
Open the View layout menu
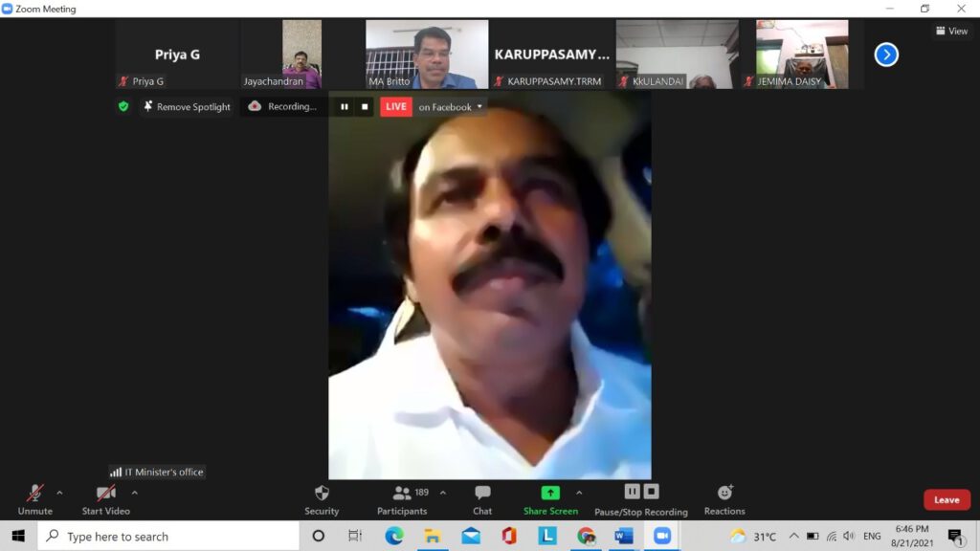(951, 32)
